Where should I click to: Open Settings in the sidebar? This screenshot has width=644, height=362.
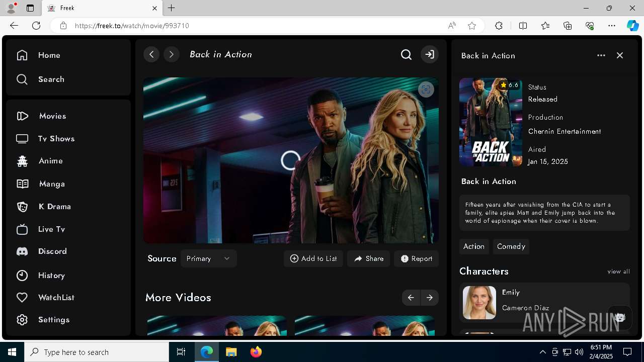point(43,320)
